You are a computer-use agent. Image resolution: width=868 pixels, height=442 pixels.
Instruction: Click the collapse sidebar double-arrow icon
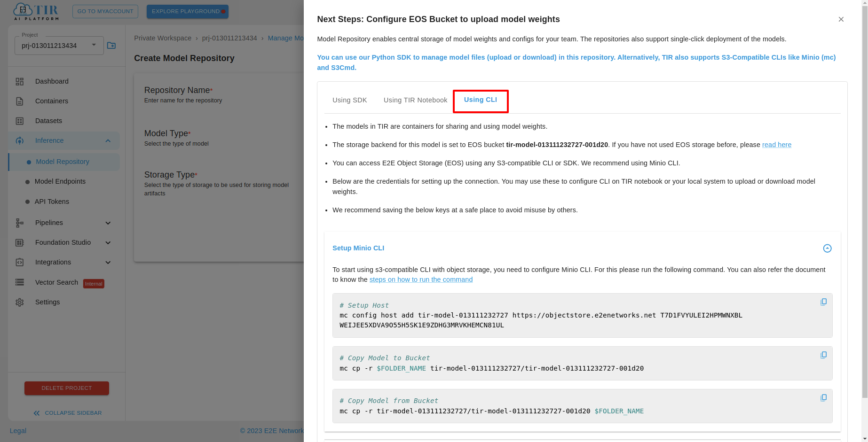[x=37, y=413]
